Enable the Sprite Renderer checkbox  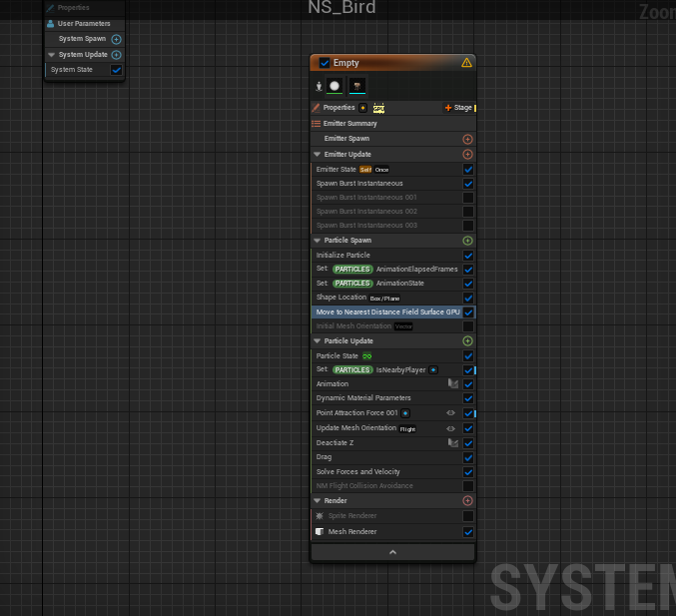click(x=468, y=516)
